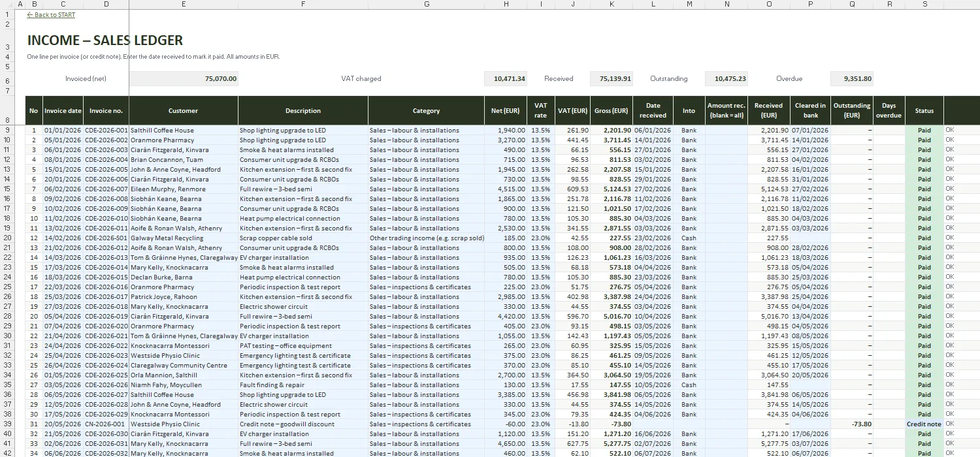
Task: Select date received 06/01/2026
Action: click(653, 131)
